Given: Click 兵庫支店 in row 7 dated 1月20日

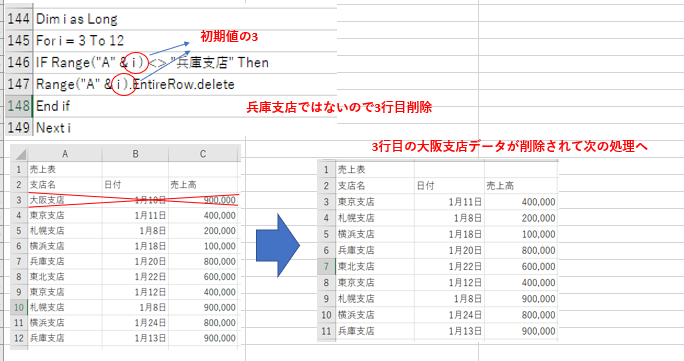Looking at the screenshot, I should (x=65, y=261).
